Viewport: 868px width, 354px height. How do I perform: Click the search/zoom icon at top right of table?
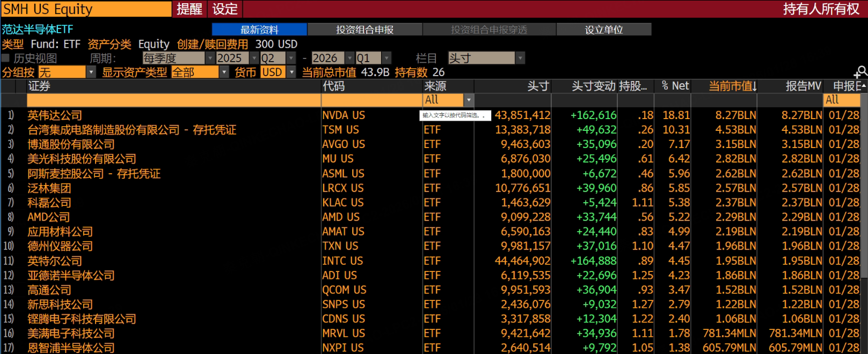860,72
